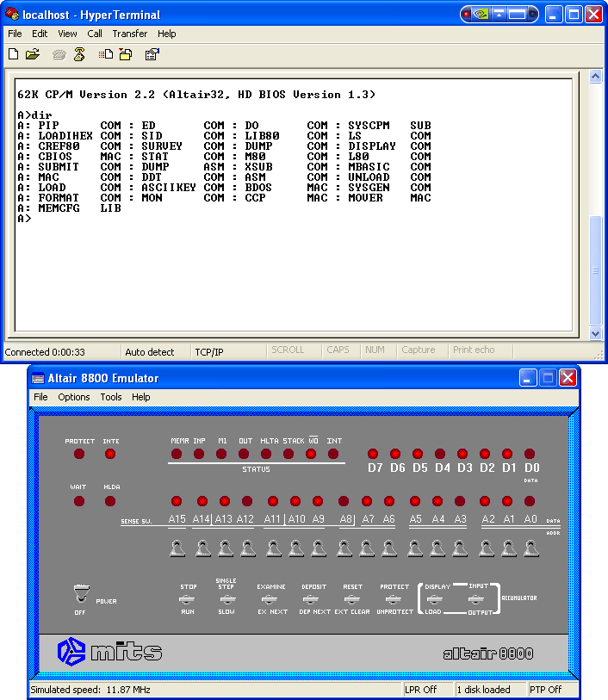Flip the Protect/Unprotect switch
608x700 pixels.
(393, 599)
